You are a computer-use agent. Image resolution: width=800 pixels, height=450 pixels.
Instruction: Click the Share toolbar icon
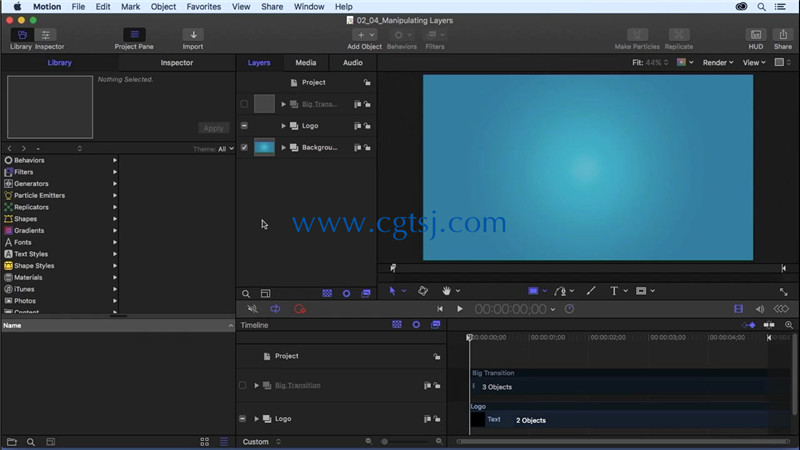click(783, 35)
